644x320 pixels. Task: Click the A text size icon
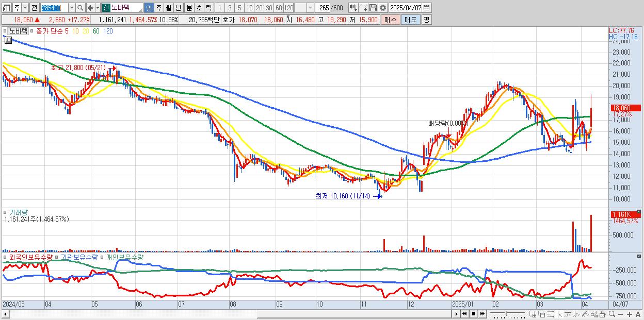[x=638, y=314]
